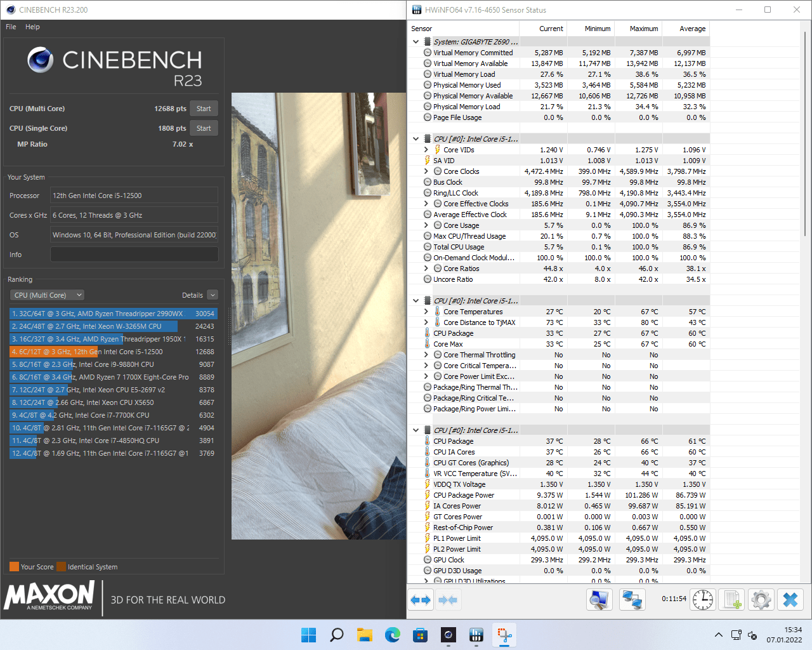Open File Explorer from taskbar
This screenshot has height=650, width=812.
pos(364,635)
